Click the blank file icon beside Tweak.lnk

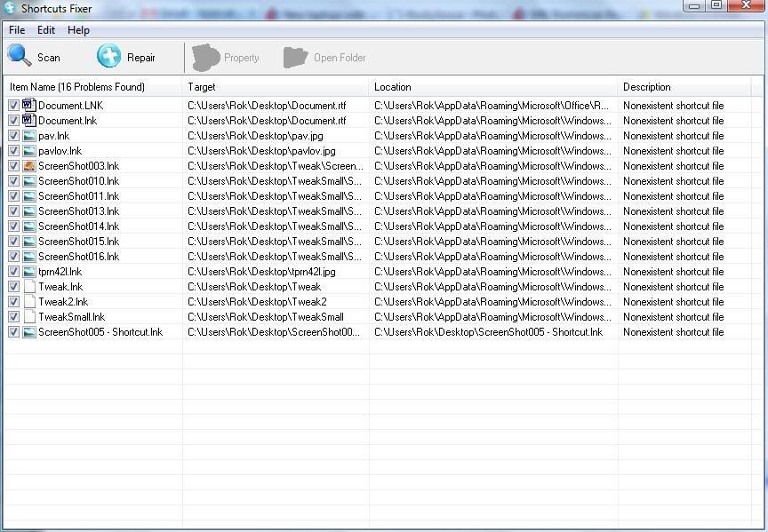pos(29,287)
